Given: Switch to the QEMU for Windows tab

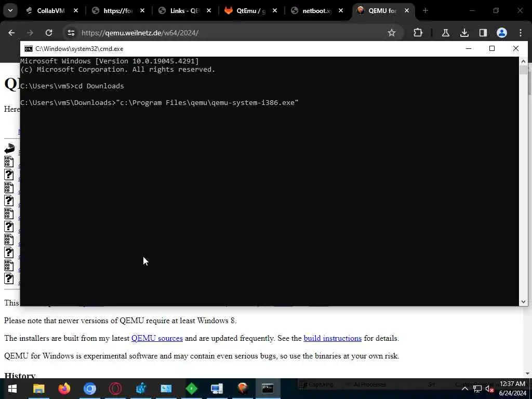Looking at the screenshot, I should [382, 10].
